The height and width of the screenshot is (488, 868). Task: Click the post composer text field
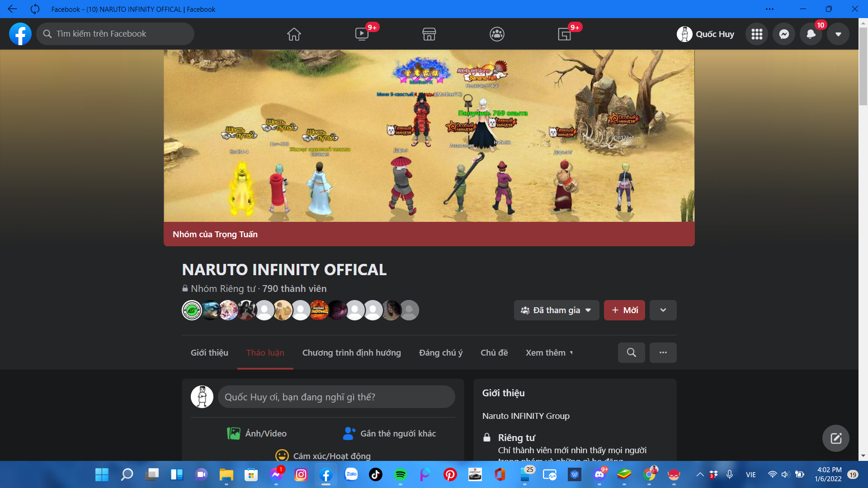(x=336, y=397)
